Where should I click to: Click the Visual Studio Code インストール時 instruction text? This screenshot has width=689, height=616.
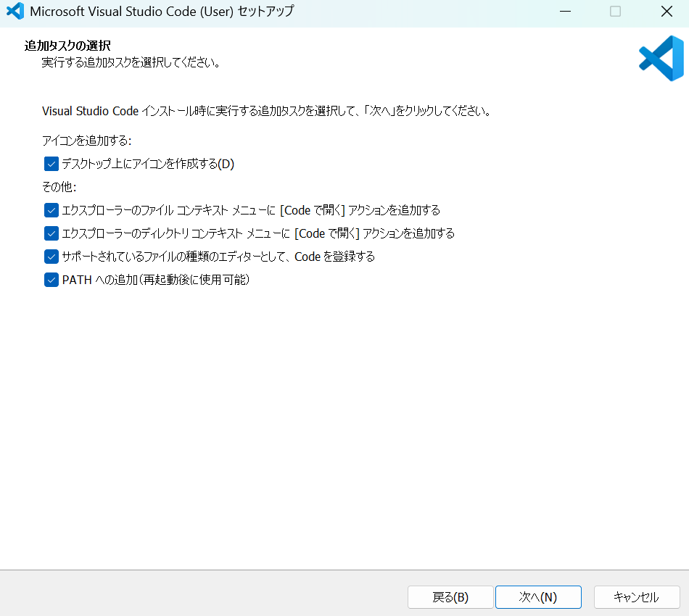coord(266,111)
